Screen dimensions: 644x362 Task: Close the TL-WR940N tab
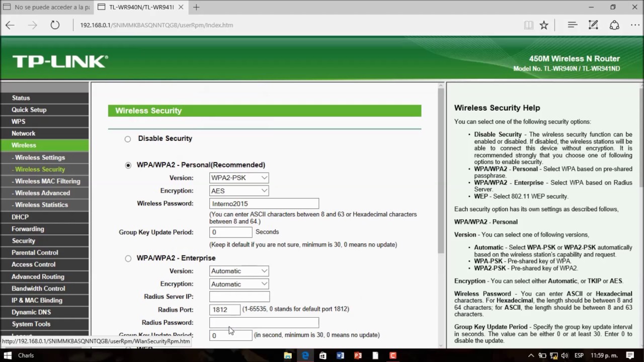click(x=182, y=7)
